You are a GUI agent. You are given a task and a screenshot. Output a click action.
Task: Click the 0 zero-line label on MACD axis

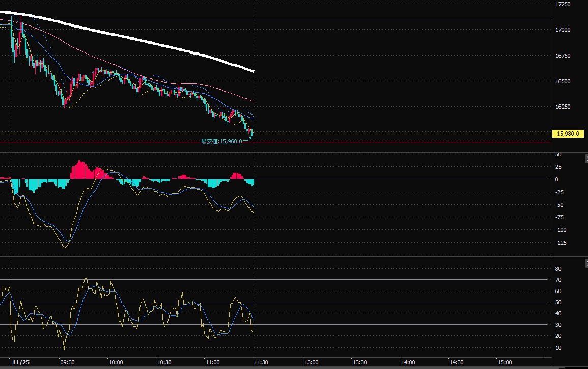557,179
